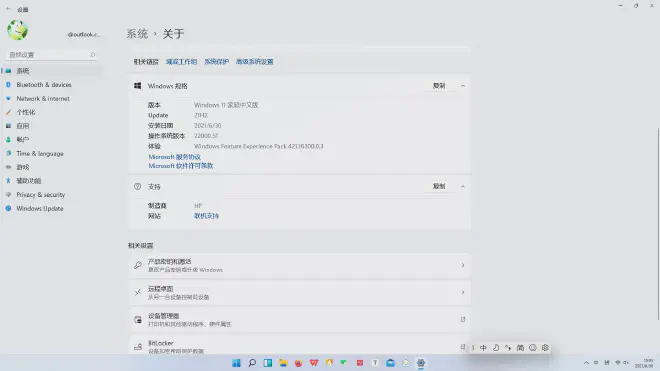
Task: Open 远程桌面 settings row
Action: 300,292
